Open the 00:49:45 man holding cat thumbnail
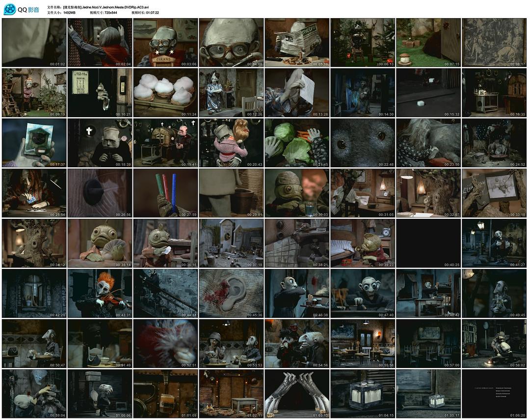Image resolution: width=530 pixels, height=420 pixels. (x=494, y=293)
